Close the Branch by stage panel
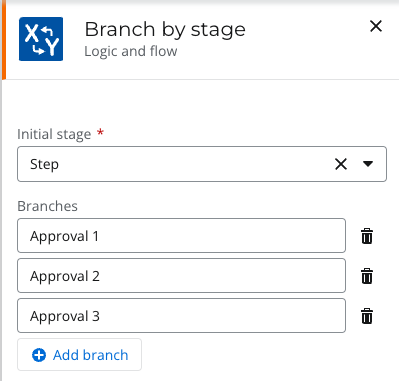Viewport: 399px width, 381px height. coord(376,26)
